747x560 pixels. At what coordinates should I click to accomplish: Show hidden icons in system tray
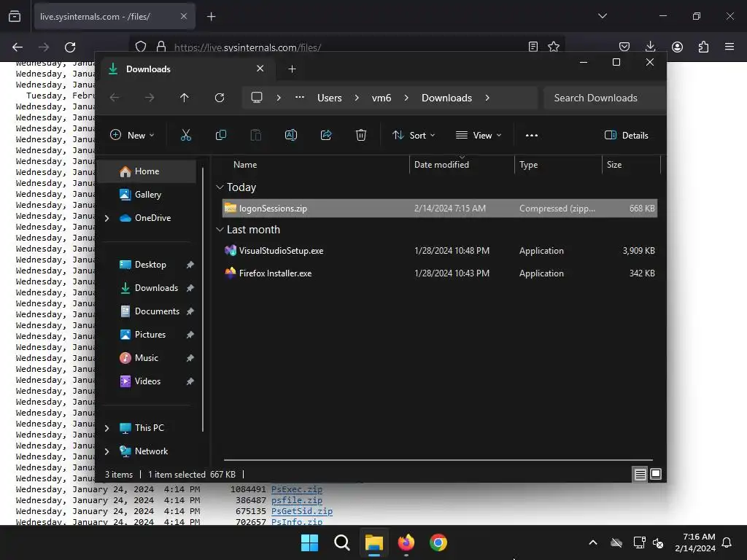pos(592,542)
